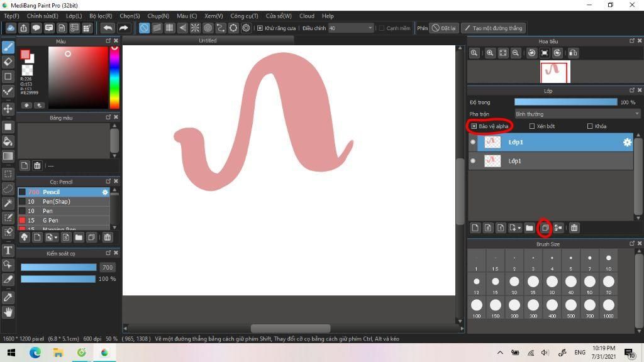Screen dimensions: 644x362
Task: Pick a hue on the rainbow strip
Action: (114, 77)
